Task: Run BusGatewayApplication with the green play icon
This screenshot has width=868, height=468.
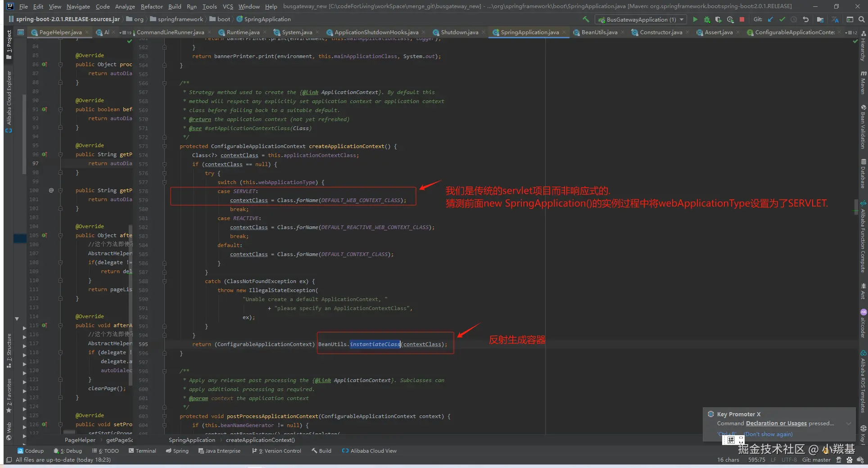Action: click(695, 19)
